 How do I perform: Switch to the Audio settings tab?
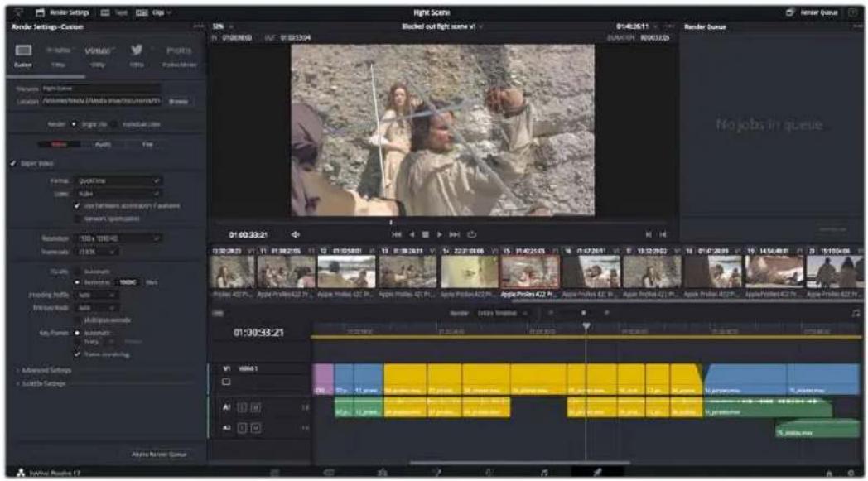click(x=103, y=145)
